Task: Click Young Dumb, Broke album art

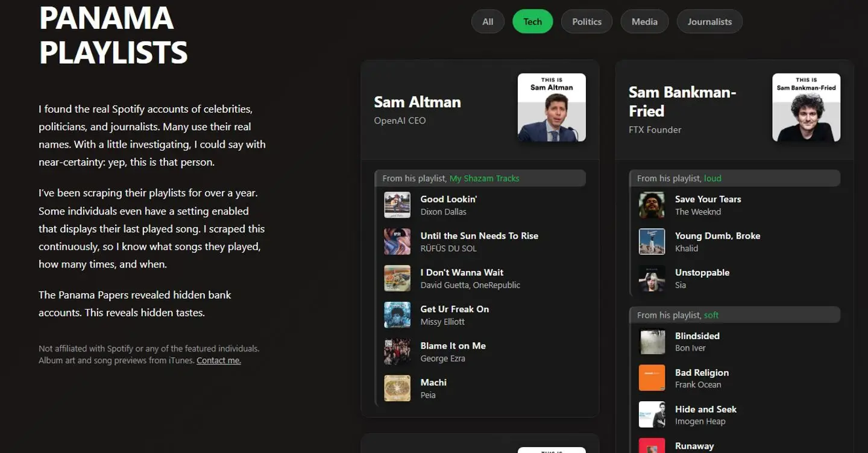Action: (x=652, y=242)
